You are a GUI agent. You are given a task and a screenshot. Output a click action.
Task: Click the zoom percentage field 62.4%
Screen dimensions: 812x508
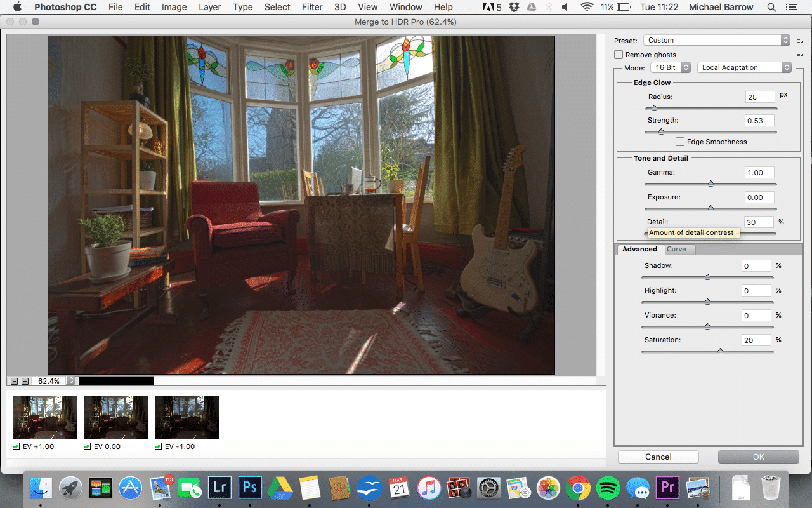coord(49,381)
